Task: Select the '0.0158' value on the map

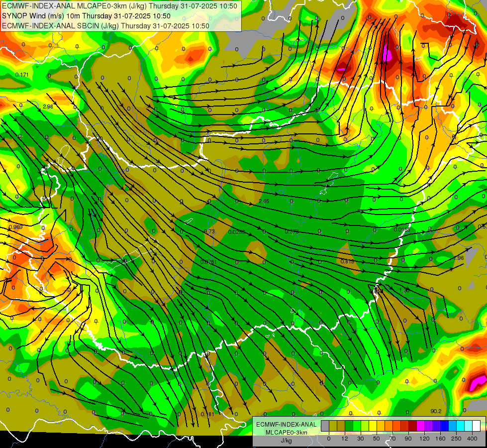Action: click(x=402, y=230)
